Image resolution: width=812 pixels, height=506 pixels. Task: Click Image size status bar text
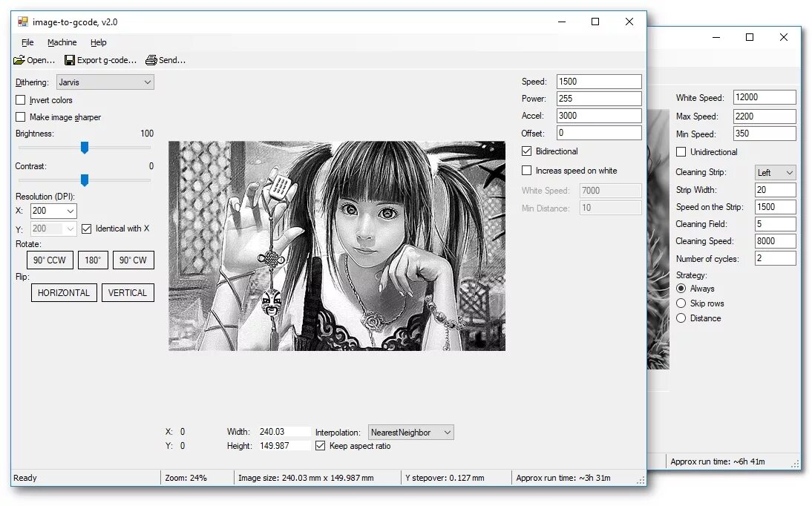coord(306,478)
